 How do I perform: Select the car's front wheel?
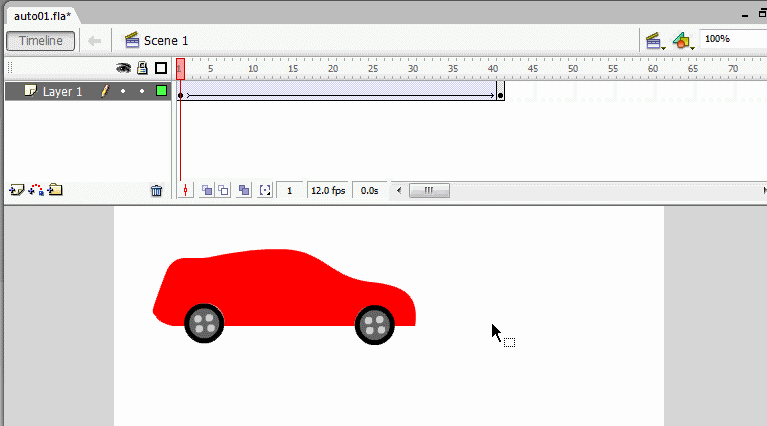375,325
